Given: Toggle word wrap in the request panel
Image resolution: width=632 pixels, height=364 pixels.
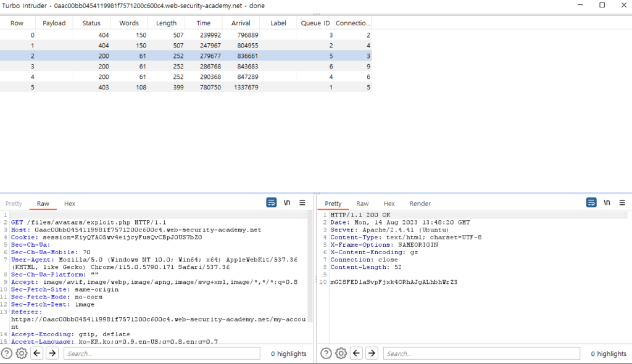Looking at the screenshot, I should 272,202.
